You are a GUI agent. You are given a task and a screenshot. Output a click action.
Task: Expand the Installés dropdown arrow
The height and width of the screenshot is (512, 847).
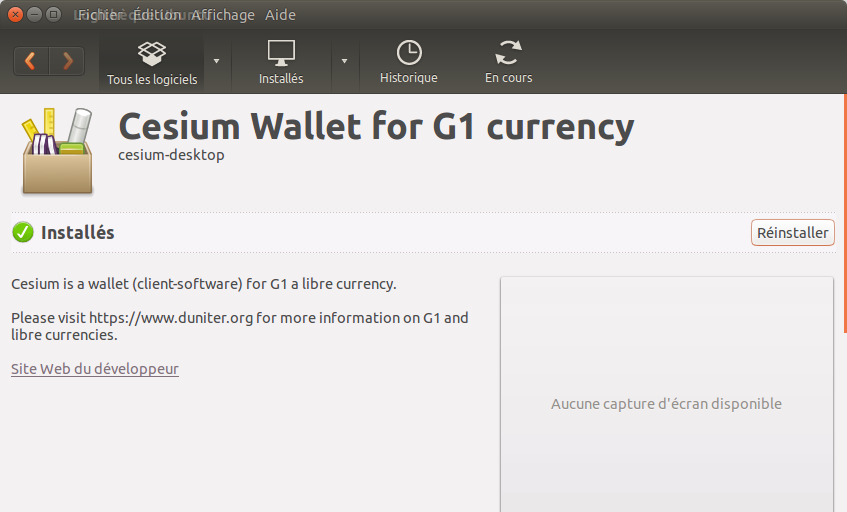pyautogui.click(x=344, y=61)
